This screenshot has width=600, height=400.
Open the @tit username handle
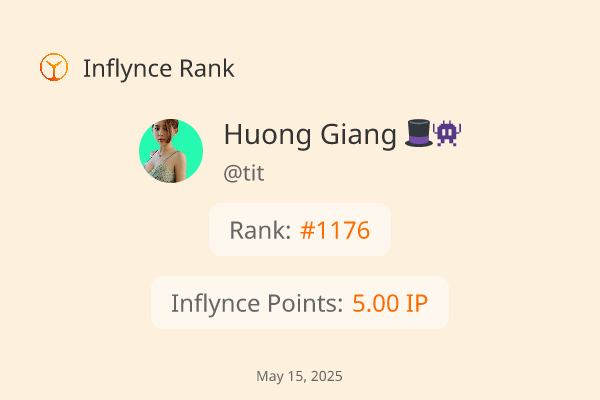click(244, 173)
